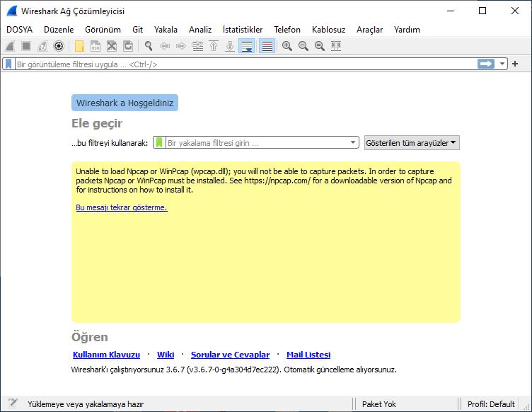
Task: Save this capture file icon
Action: (96, 46)
